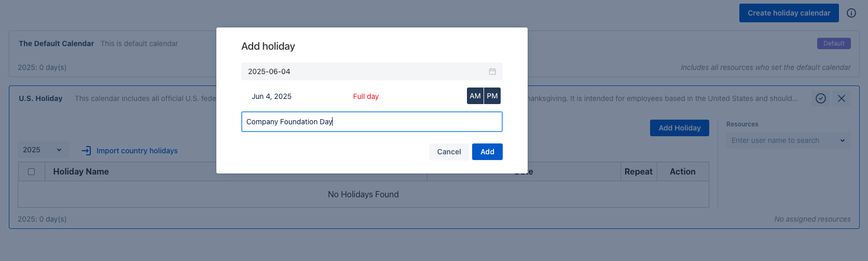This screenshot has height=261, width=868.
Task: Expand the resources user search dropdown
Action: pos(842,140)
